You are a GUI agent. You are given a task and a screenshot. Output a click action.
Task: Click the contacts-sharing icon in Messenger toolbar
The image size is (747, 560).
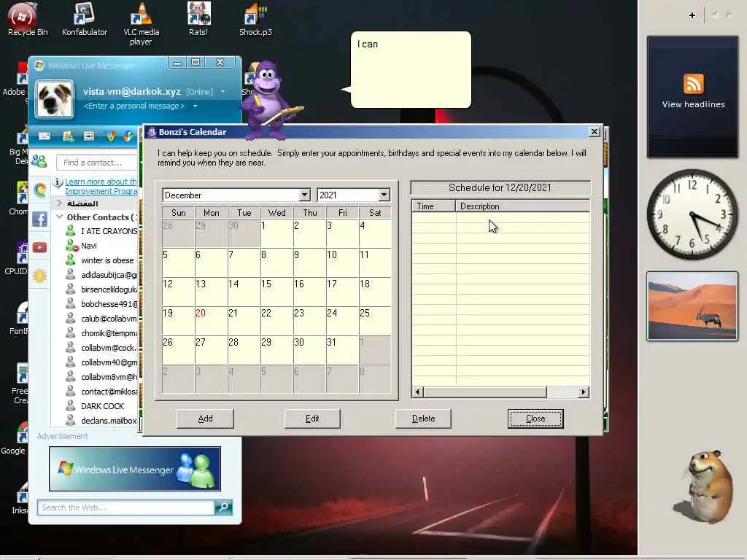[68, 136]
